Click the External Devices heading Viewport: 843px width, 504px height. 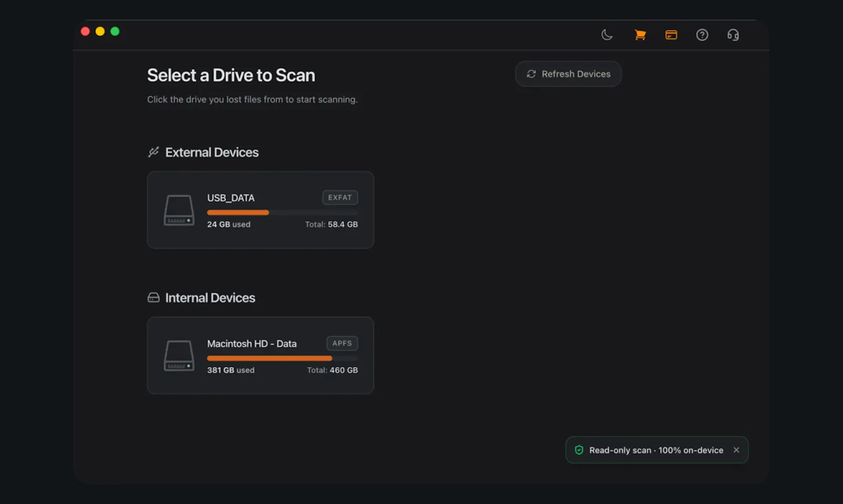[212, 152]
